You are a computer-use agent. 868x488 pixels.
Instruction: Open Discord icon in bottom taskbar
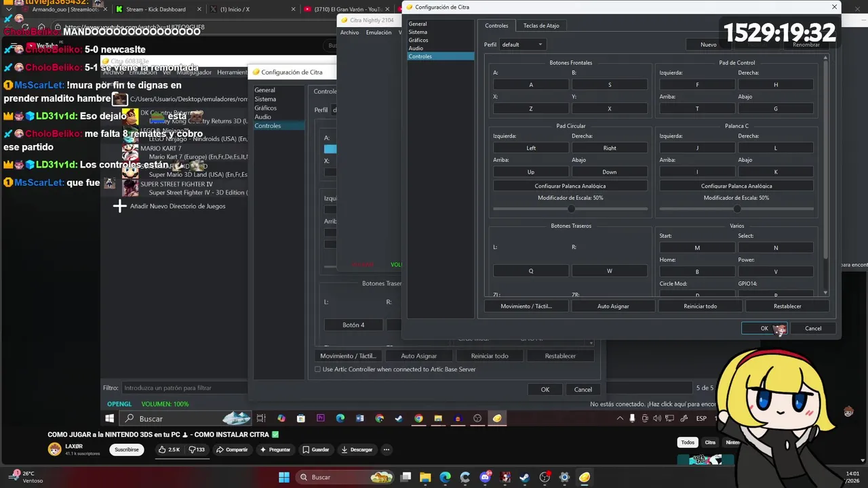(485, 477)
